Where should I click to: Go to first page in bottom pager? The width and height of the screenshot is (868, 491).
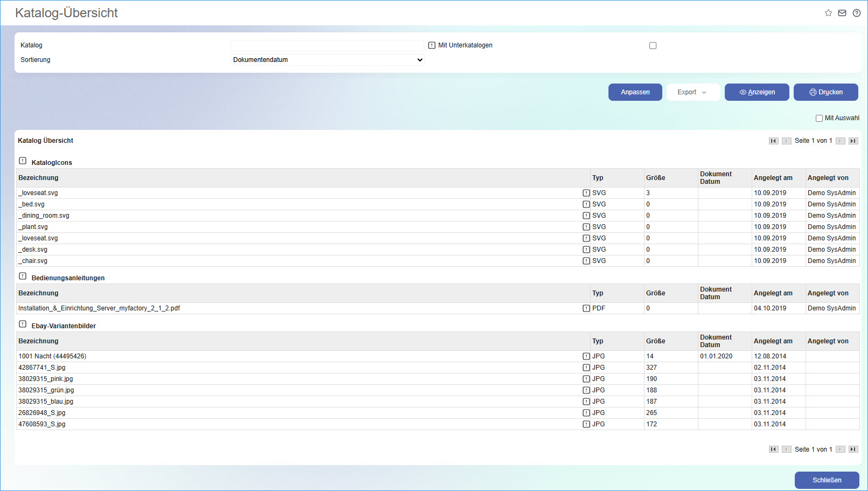[773, 449]
